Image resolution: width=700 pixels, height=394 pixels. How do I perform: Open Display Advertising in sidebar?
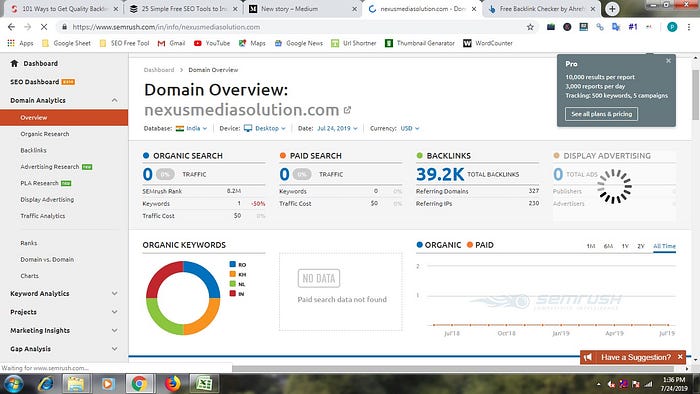pyautogui.click(x=47, y=199)
